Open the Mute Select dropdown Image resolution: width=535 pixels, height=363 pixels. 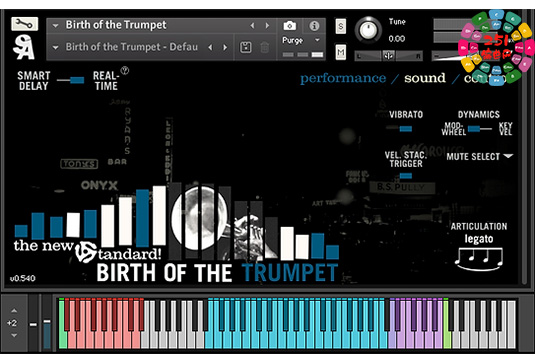480,157
